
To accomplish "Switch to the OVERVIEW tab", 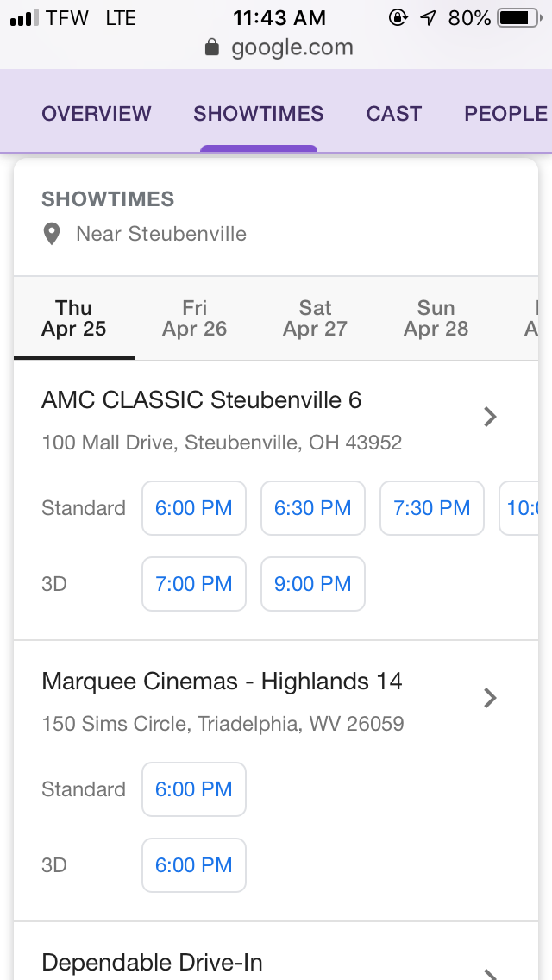I will (97, 114).
